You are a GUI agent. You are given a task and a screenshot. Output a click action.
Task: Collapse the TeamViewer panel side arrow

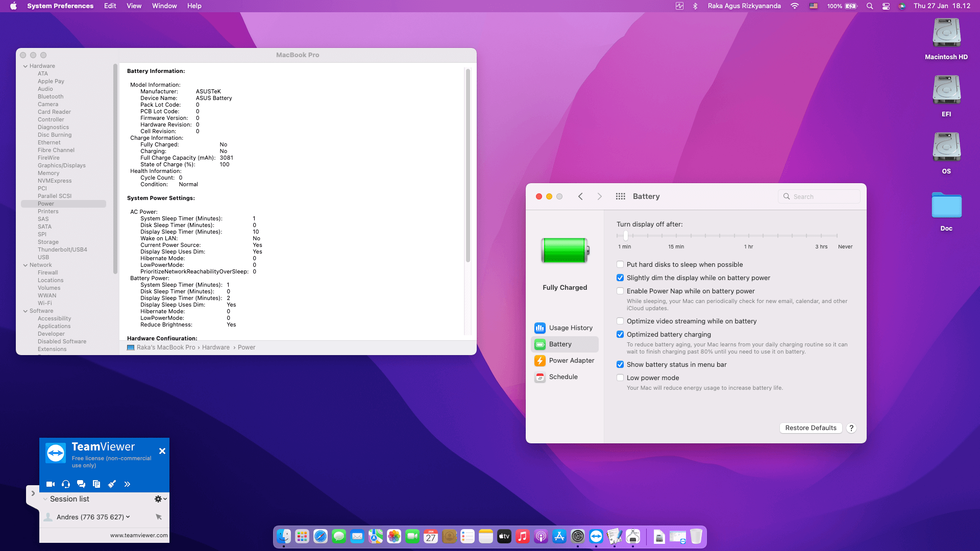pyautogui.click(x=33, y=493)
